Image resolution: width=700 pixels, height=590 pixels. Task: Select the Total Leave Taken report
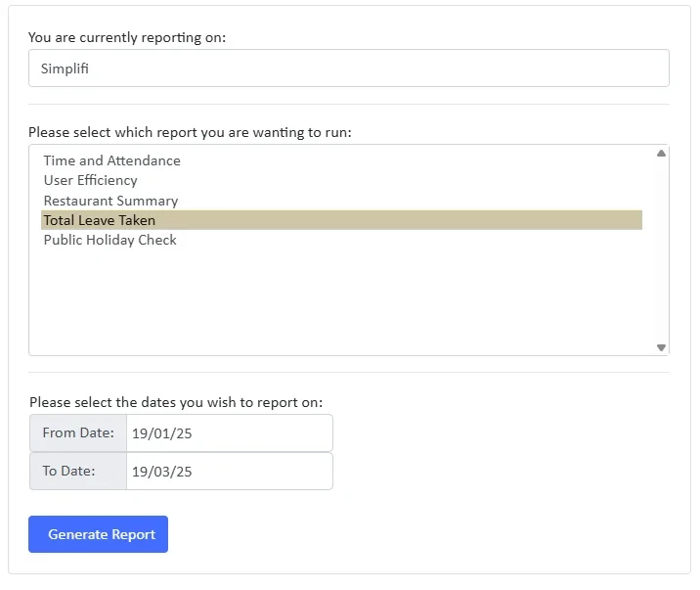pyautogui.click(x=341, y=220)
